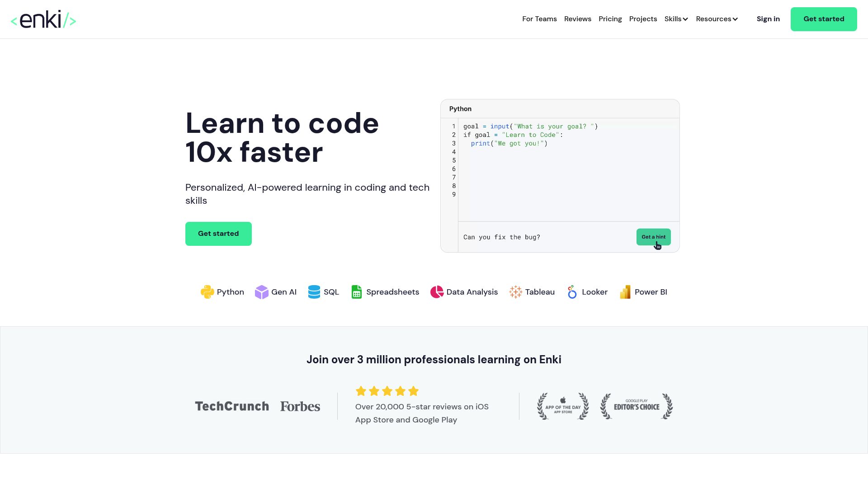Screen dimensions: 868x488
Task: Click Sign in link
Action: point(768,19)
